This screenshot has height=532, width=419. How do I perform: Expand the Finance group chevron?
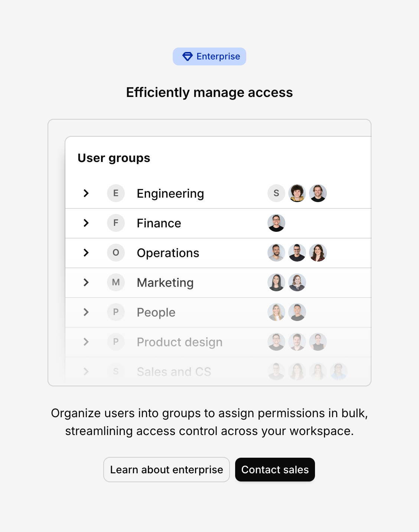point(86,223)
